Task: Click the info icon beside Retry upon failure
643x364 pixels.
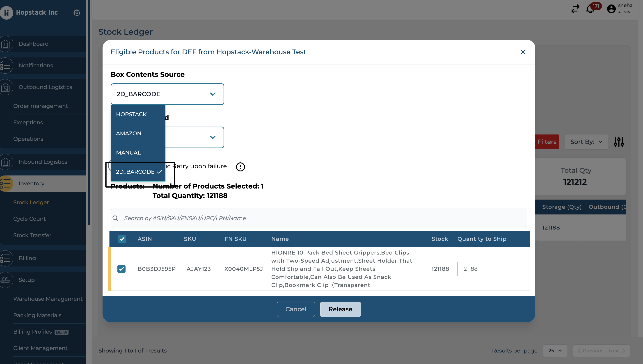Action: (240, 167)
